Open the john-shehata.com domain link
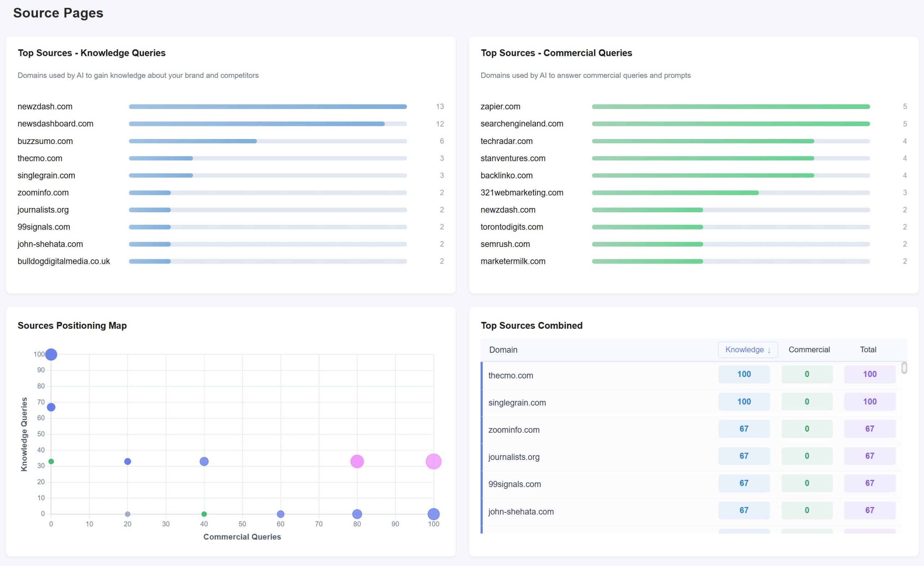This screenshot has height=566, width=924. [50, 244]
